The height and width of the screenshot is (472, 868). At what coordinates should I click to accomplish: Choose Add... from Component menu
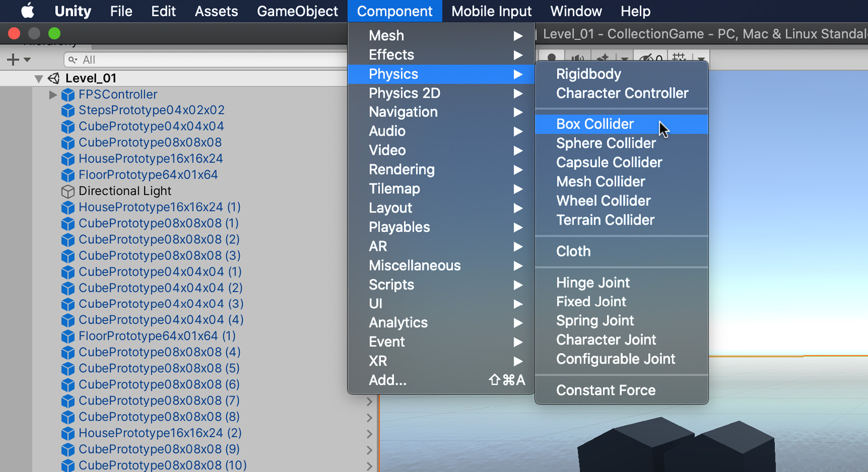[441, 380]
